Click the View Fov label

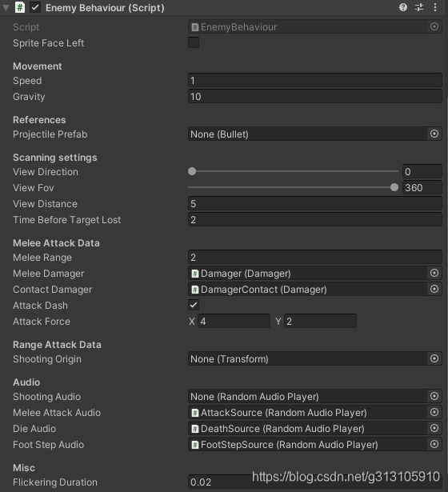34,188
